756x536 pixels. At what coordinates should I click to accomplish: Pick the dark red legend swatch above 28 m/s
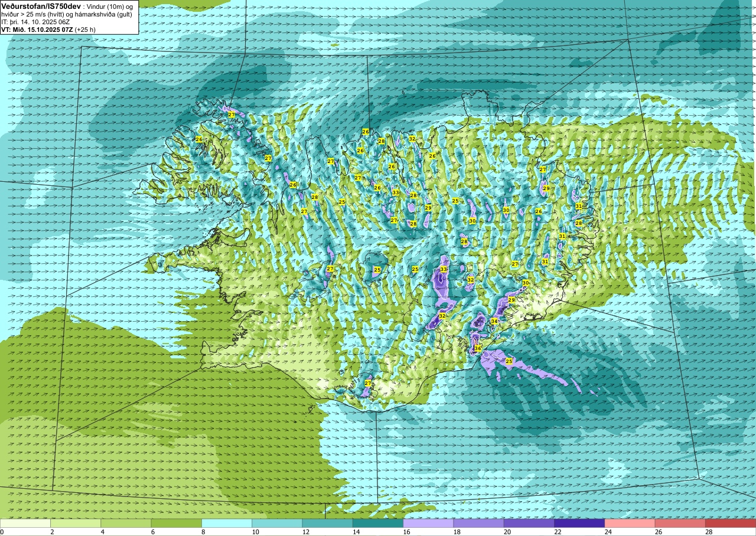coord(731,523)
